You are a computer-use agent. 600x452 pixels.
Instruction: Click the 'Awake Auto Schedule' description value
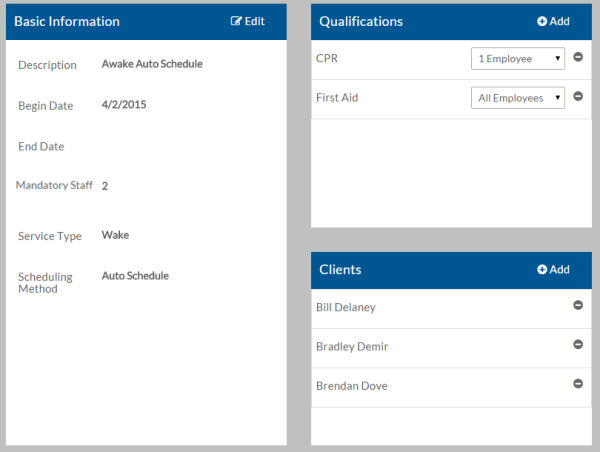pos(152,64)
